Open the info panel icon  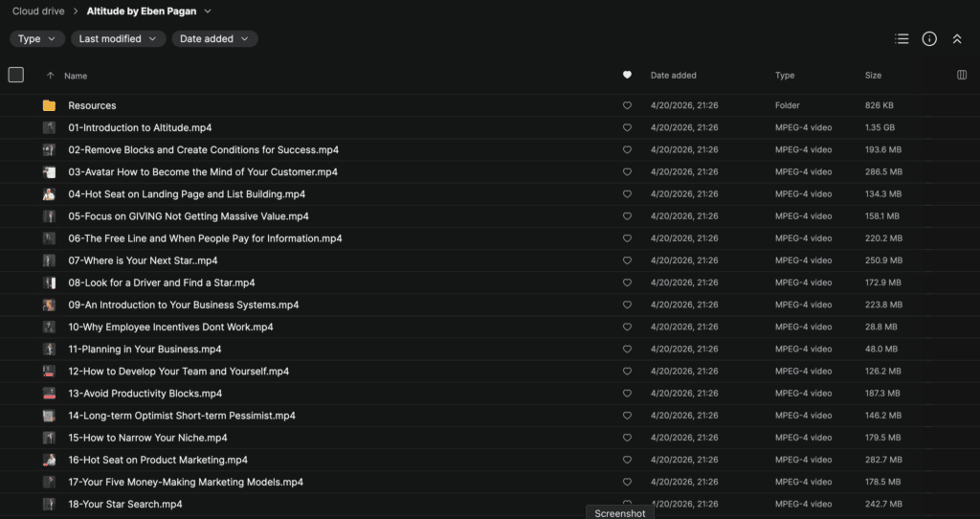pos(929,39)
